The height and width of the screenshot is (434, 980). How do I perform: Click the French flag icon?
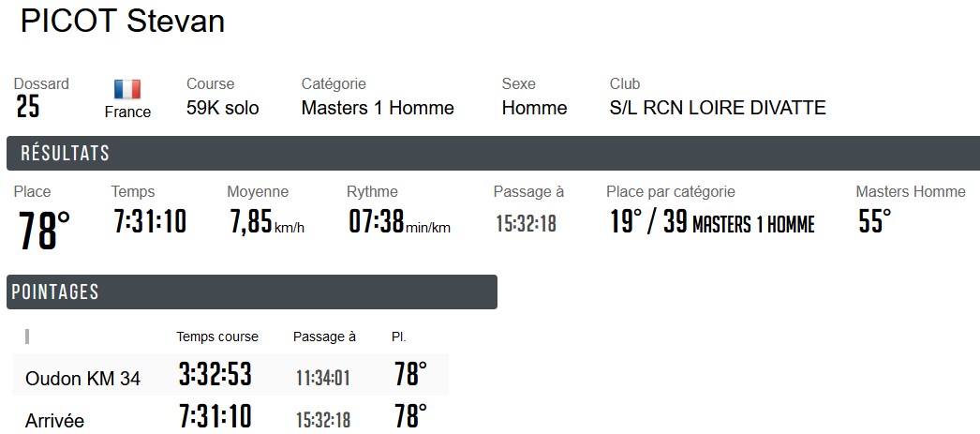tap(127, 89)
